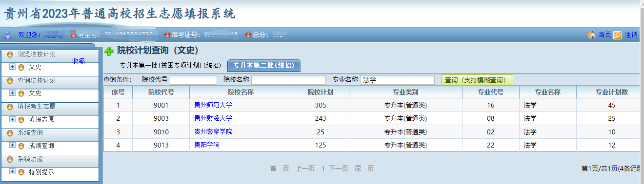This screenshot has width=644, height=184.
Task: Click the 院校名称 input field
Action: [288, 80]
